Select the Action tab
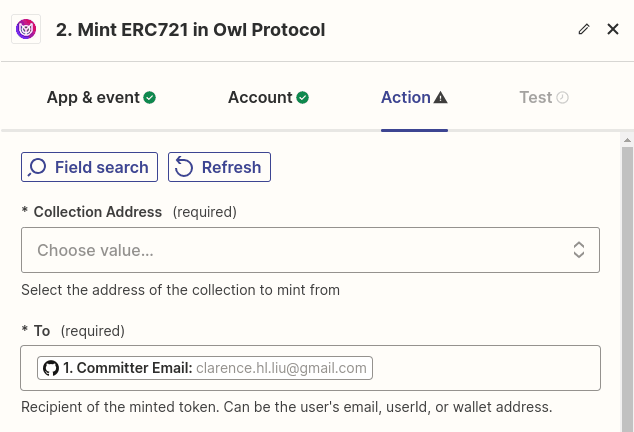This screenshot has height=432, width=634. pos(405,97)
